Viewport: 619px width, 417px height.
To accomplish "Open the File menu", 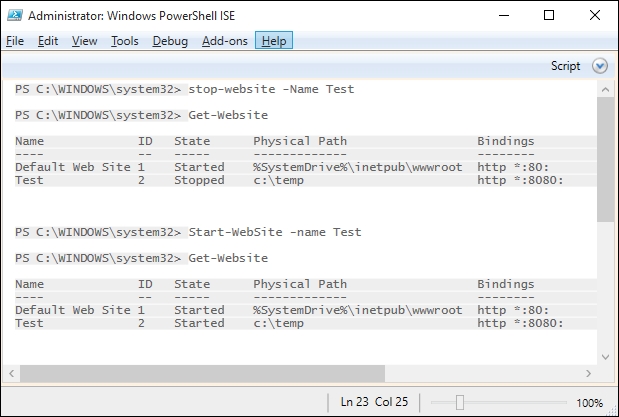I will pos(15,41).
